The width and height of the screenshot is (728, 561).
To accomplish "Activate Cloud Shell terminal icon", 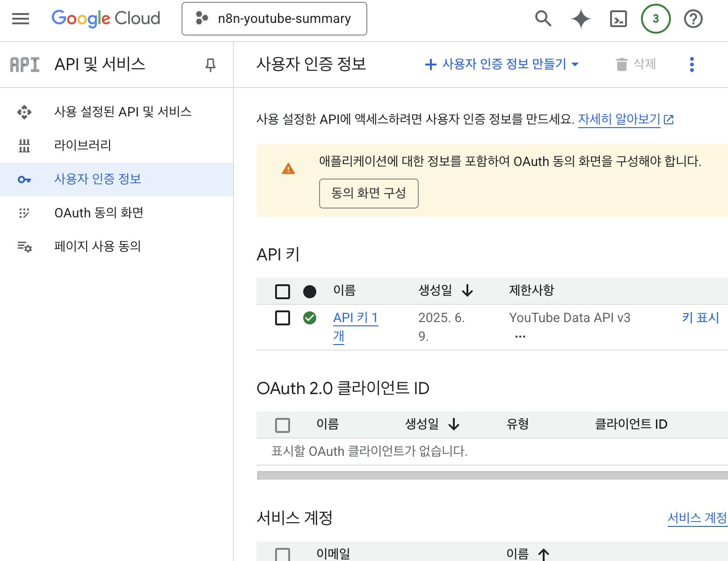I will tap(619, 19).
